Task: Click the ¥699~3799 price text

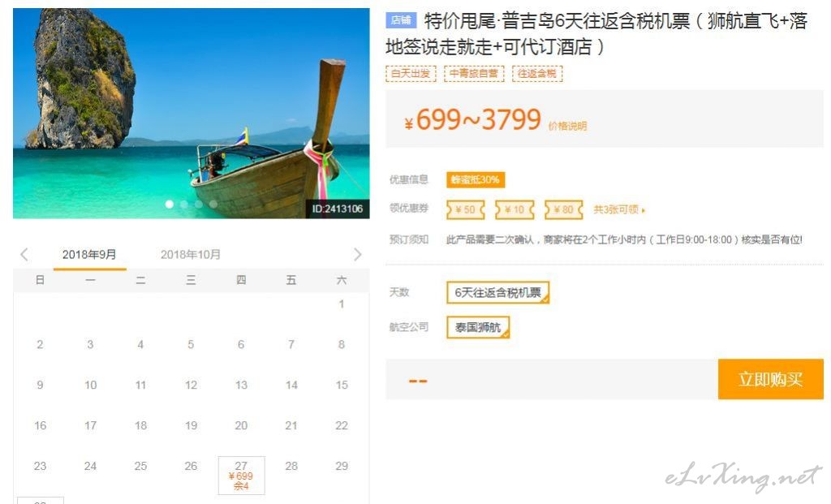Action: [x=472, y=120]
